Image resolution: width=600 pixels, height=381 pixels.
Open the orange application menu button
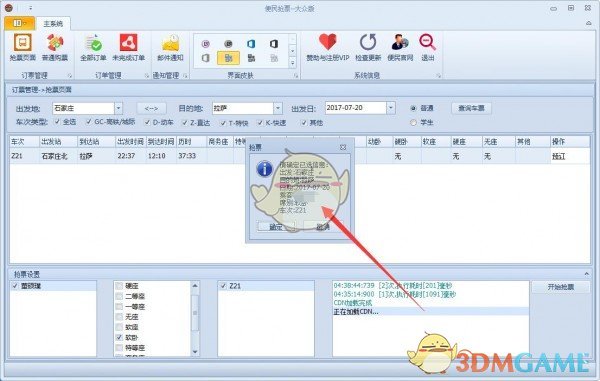pos(20,23)
